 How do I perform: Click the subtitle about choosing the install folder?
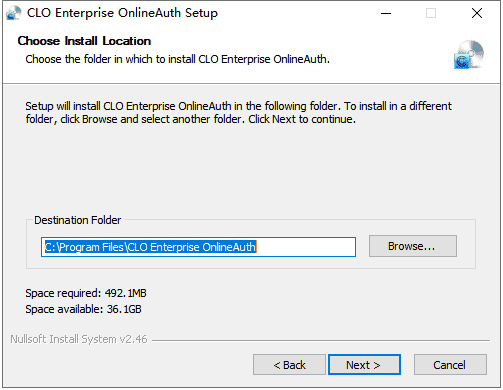177,59
